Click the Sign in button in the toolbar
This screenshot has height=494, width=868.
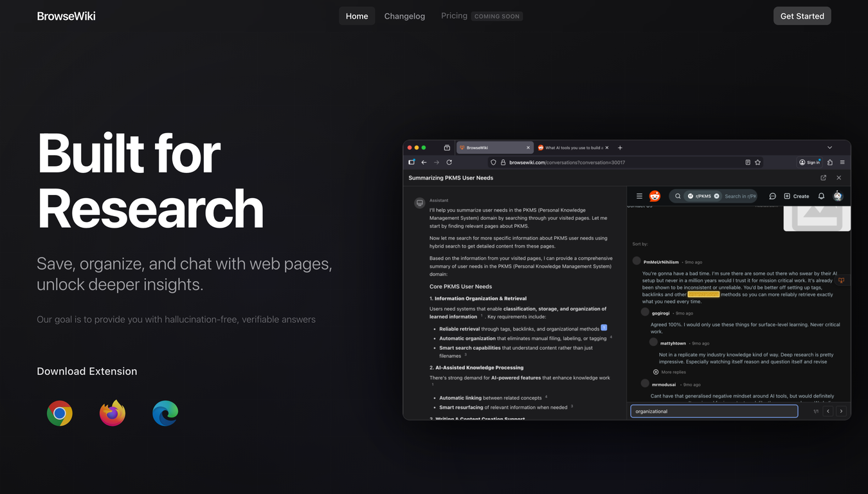[x=809, y=162]
